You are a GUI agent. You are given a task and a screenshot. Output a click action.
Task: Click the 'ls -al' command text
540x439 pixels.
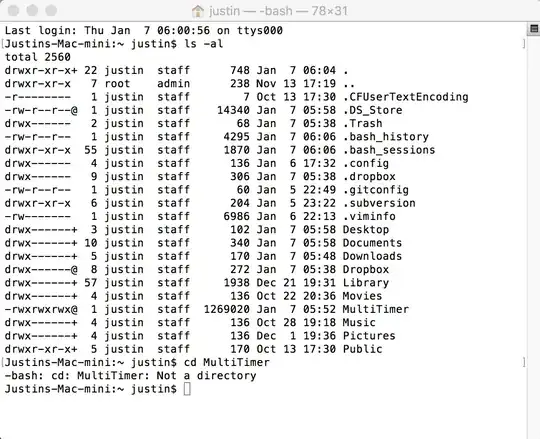204,44
